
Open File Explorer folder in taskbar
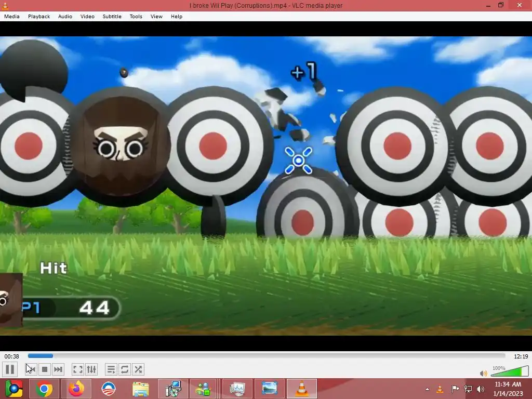[x=141, y=389]
